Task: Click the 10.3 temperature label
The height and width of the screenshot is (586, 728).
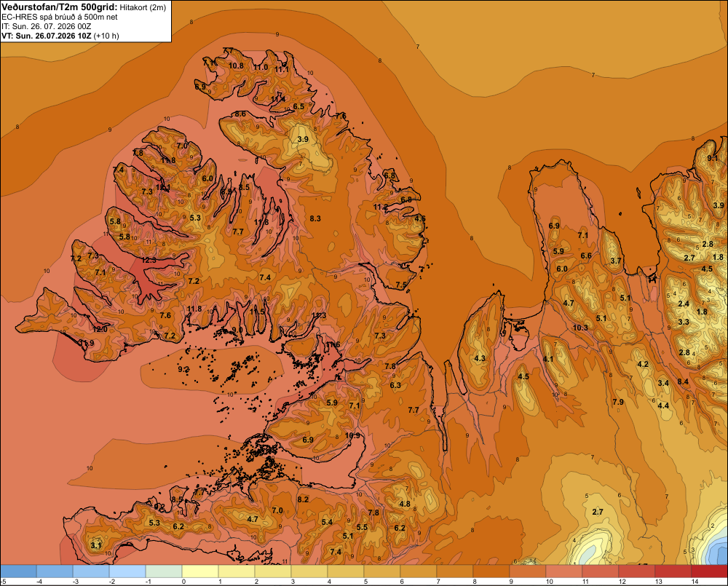Action: tap(580, 328)
